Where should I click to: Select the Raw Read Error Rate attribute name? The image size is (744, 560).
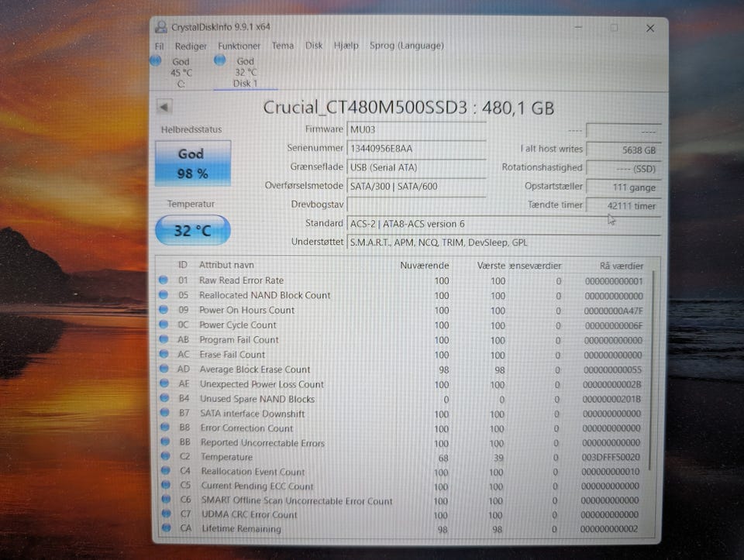241,280
